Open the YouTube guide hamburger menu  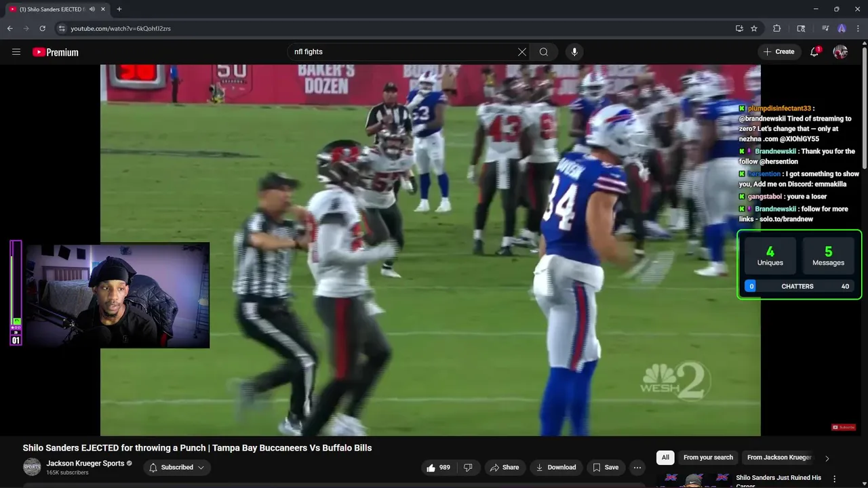point(16,52)
